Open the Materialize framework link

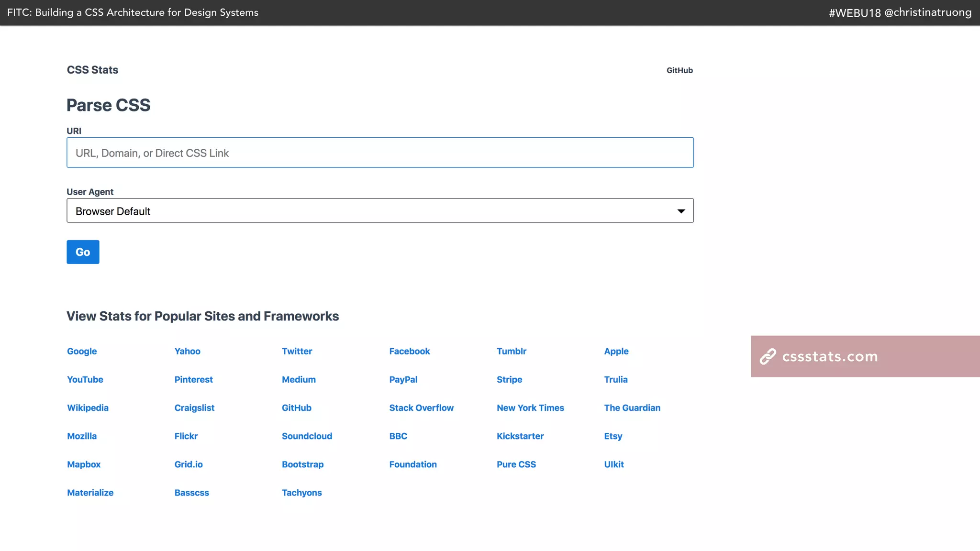point(90,493)
